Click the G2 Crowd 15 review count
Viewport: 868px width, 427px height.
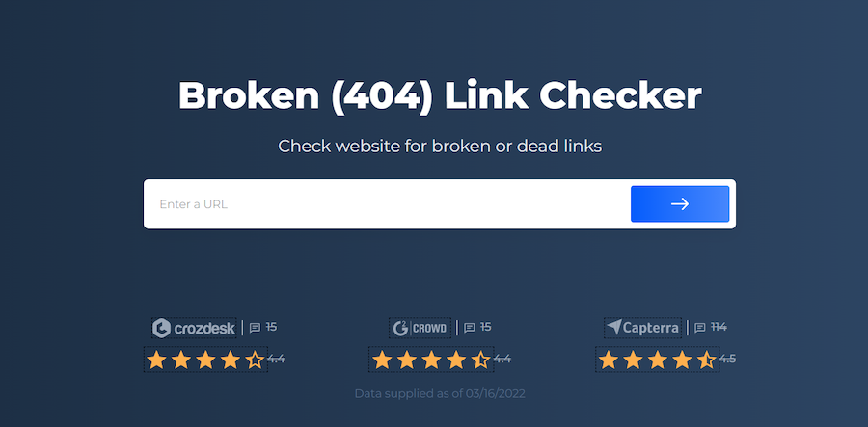[485, 328]
